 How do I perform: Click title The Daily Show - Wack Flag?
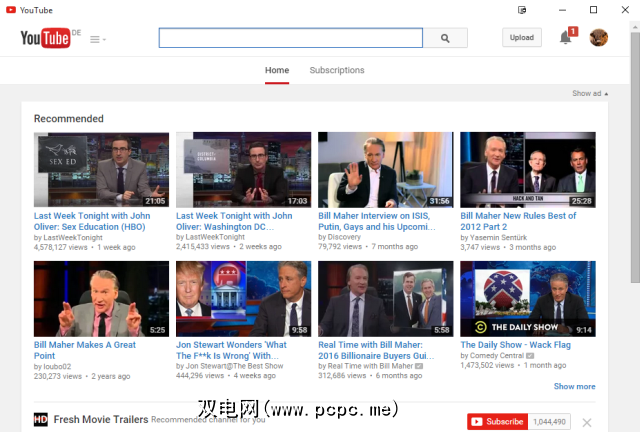click(516, 345)
